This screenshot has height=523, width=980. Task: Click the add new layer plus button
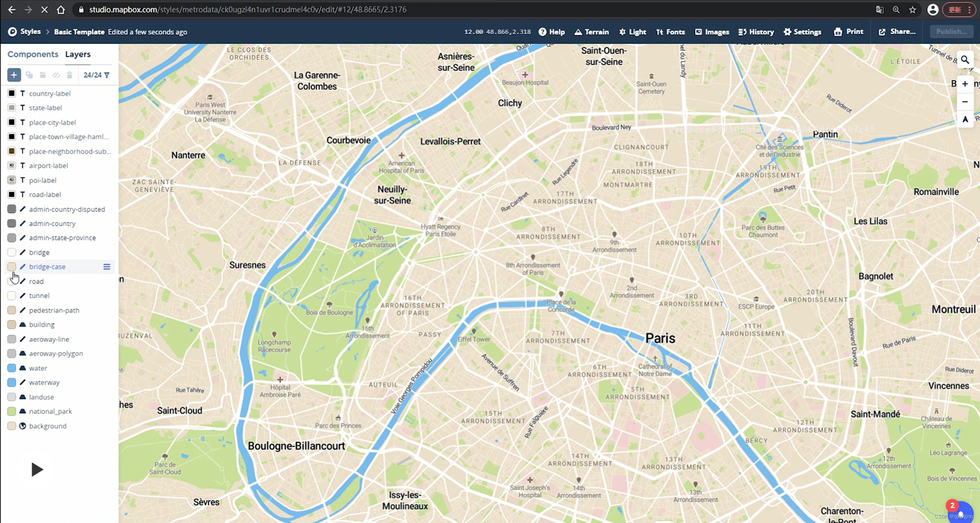(x=14, y=75)
